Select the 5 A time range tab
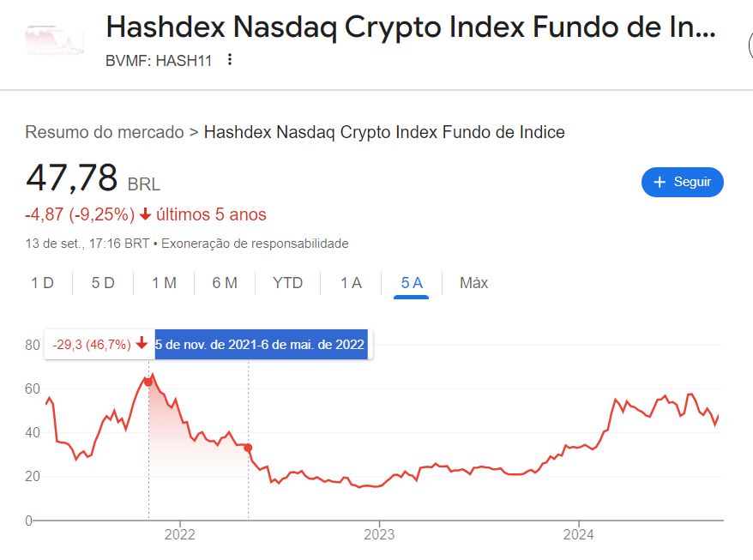 (x=412, y=283)
